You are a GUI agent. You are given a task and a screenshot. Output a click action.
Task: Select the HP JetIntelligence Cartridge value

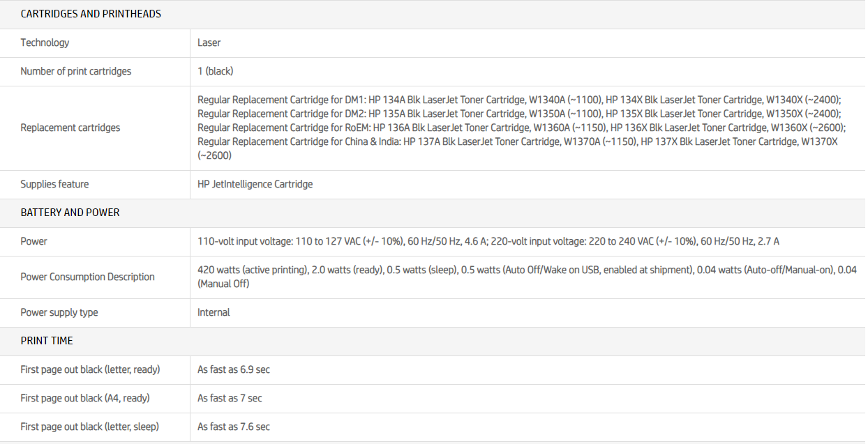click(255, 184)
